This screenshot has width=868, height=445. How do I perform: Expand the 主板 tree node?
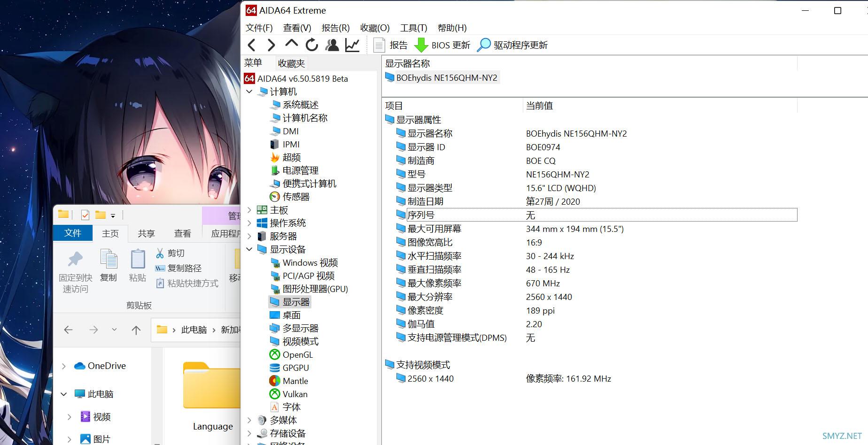249,210
